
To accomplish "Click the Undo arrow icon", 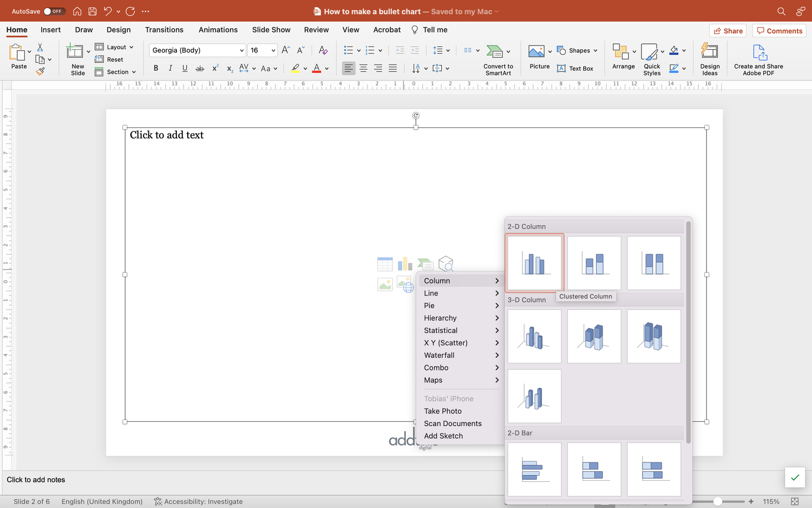I will coord(108,11).
